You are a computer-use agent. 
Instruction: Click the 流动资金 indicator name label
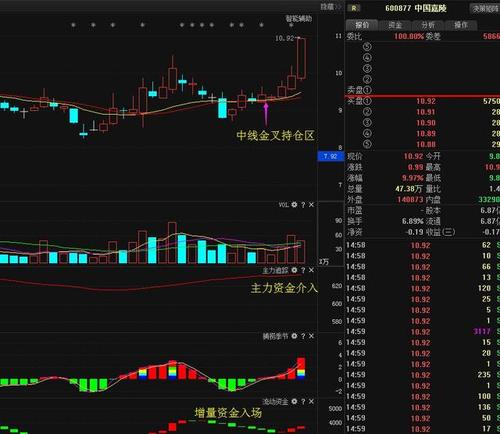[x=275, y=401]
